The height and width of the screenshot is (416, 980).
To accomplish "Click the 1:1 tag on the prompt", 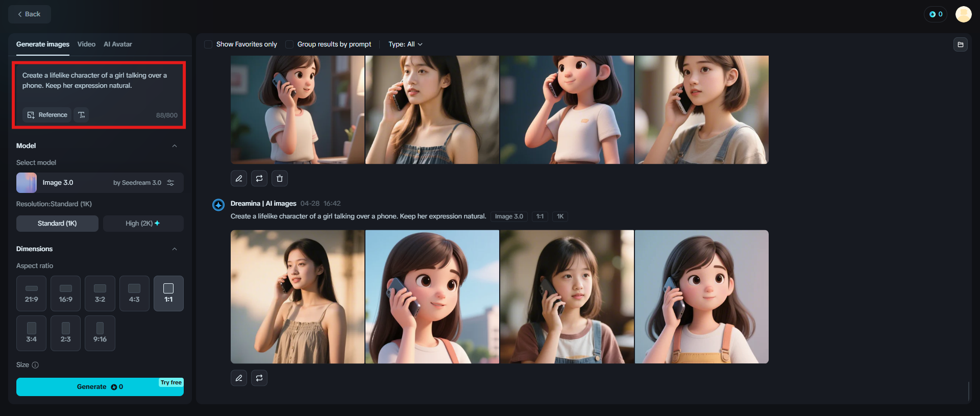I will [540, 216].
